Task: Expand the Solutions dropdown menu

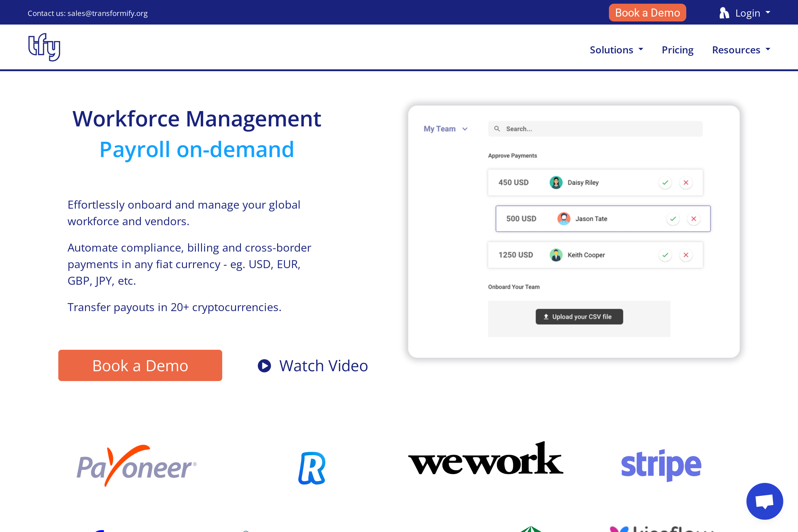Action: (616, 50)
